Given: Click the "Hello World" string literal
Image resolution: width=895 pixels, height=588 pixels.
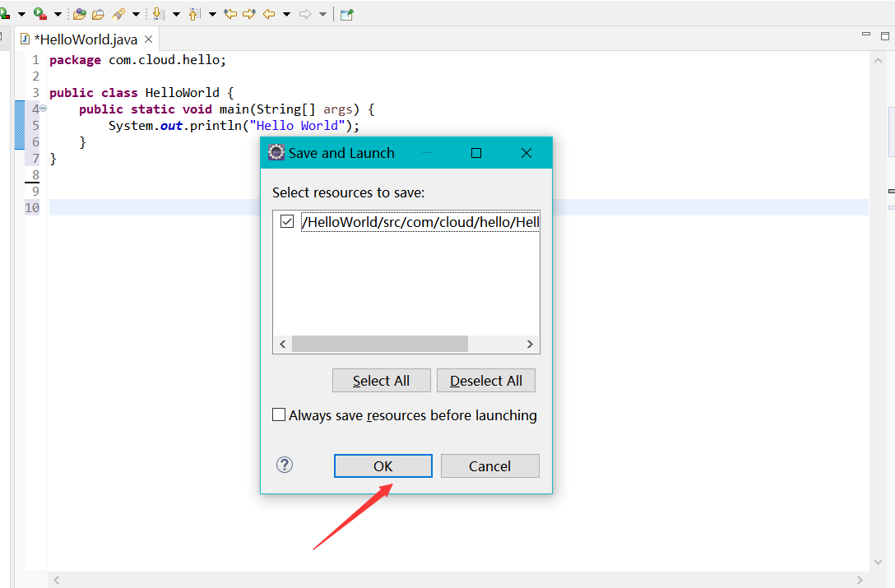Looking at the screenshot, I should point(298,126).
